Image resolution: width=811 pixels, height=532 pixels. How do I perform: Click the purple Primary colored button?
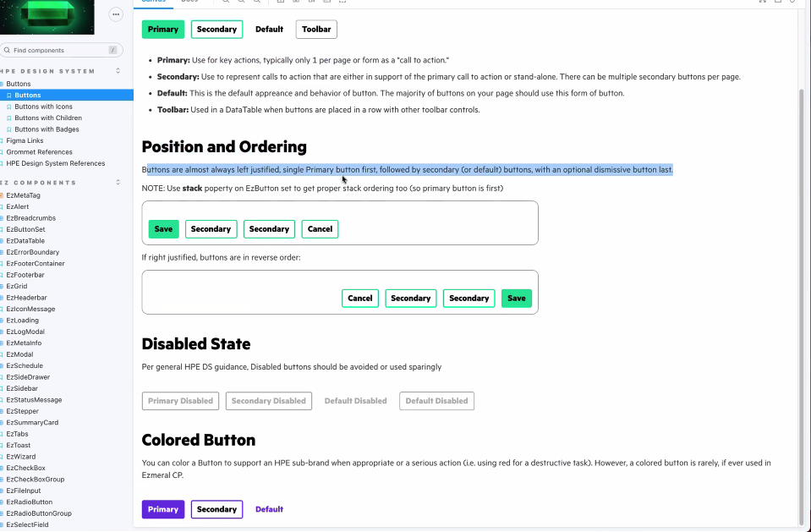pos(162,509)
